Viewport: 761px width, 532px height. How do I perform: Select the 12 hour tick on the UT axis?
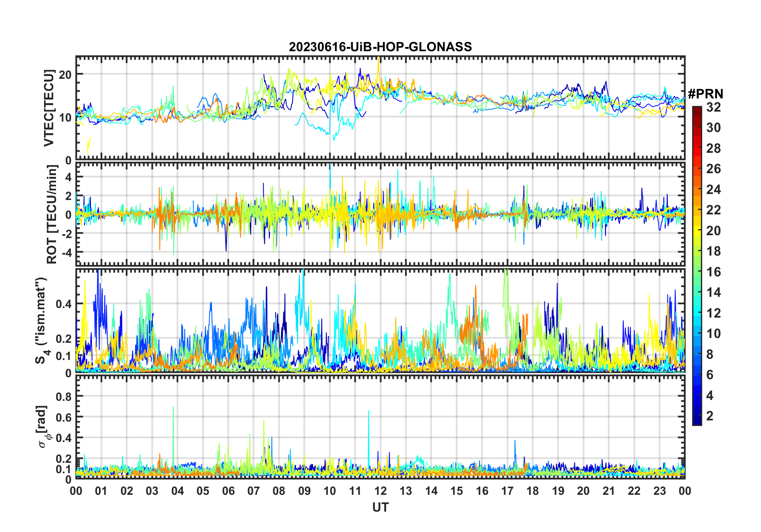(x=380, y=491)
